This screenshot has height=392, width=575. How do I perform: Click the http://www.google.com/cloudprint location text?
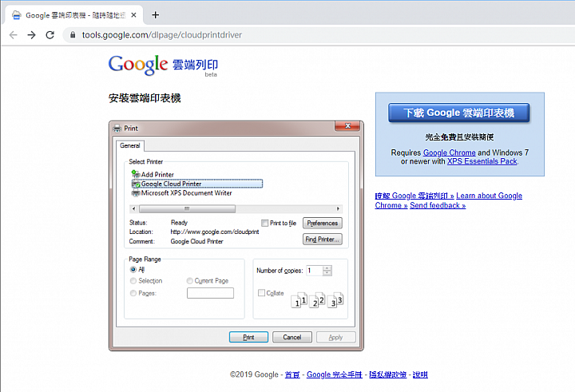coord(215,232)
